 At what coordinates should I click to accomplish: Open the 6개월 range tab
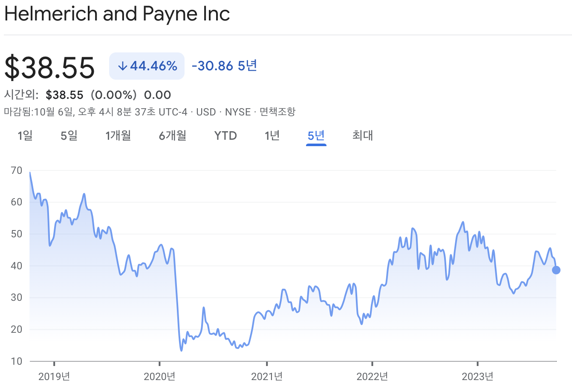point(173,136)
